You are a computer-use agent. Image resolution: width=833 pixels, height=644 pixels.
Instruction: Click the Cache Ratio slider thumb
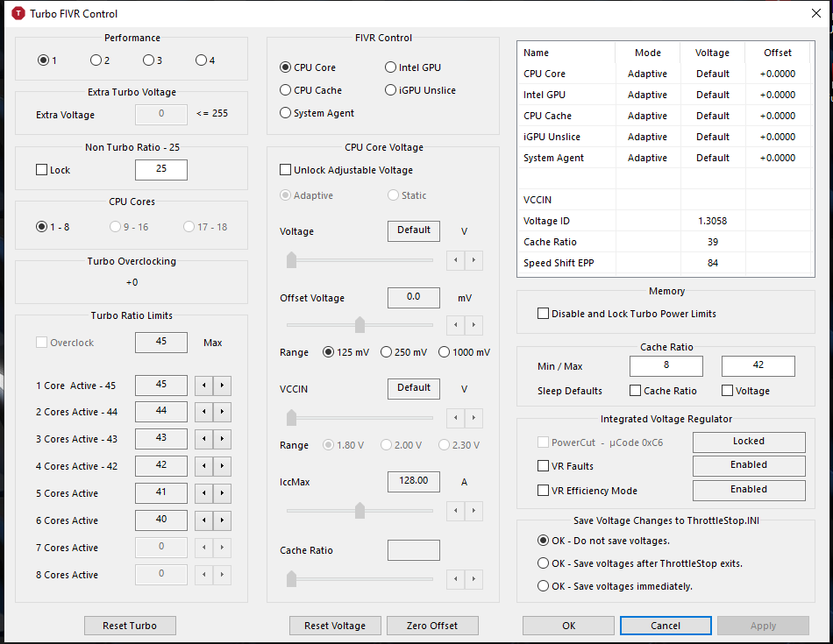(291, 578)
